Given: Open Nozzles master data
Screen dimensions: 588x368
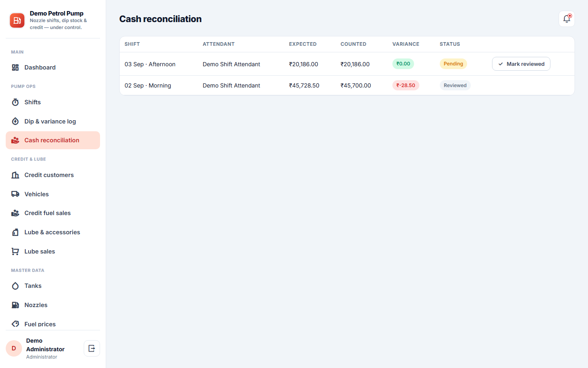Looking at the screenshot, I should [53, 305].
